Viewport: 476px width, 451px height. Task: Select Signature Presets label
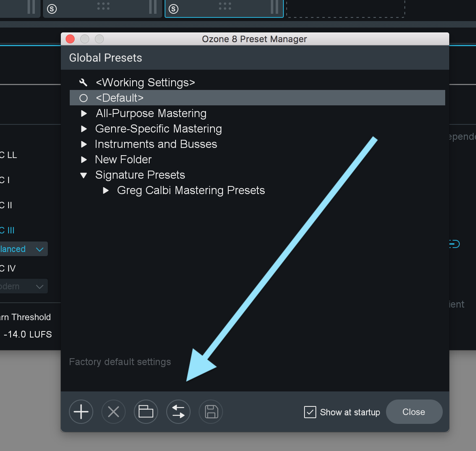coord(140,175)
